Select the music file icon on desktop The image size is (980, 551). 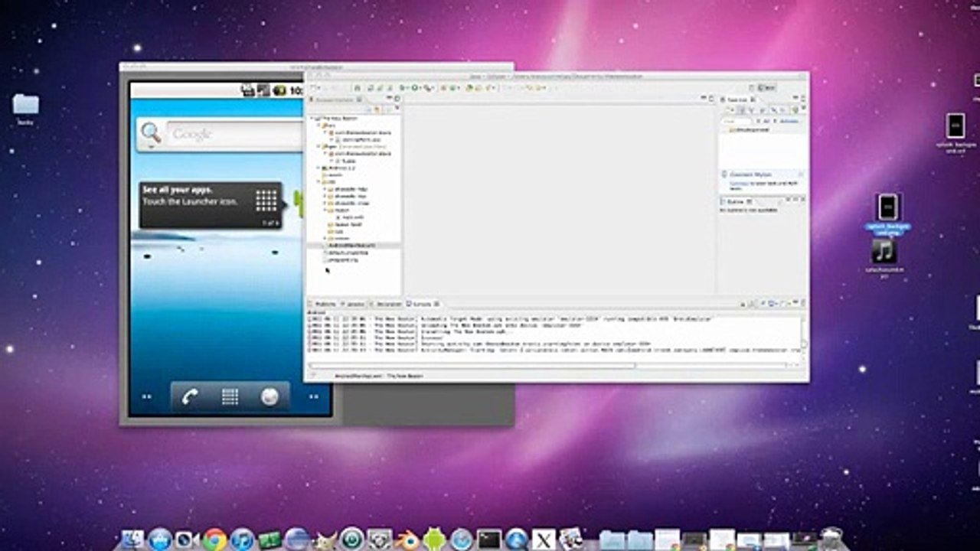(x=884, y=251)
